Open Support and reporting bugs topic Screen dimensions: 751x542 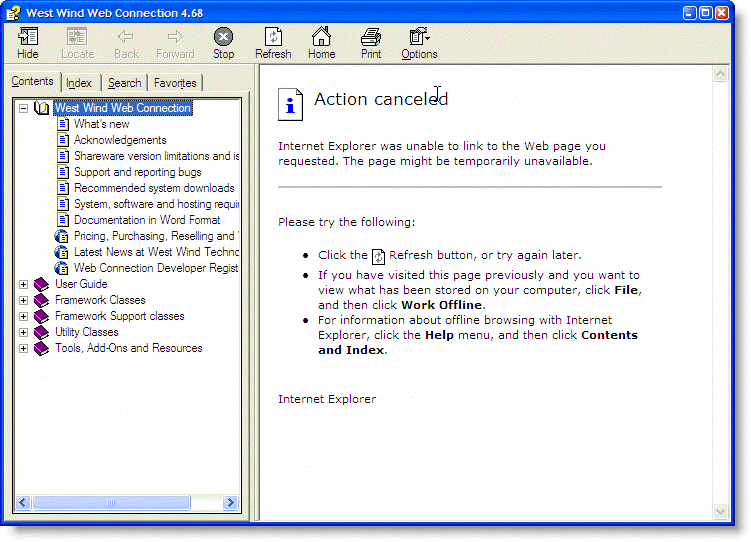pyautogui.click(x=137, y=172)
